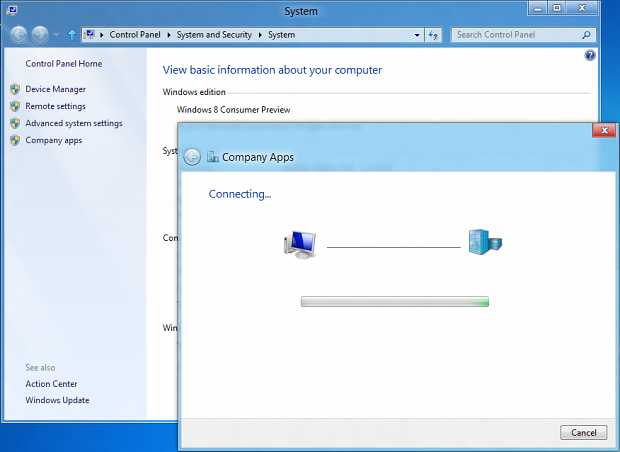
Task: Open the recent pages dropdown arrow
Action: 56,35
